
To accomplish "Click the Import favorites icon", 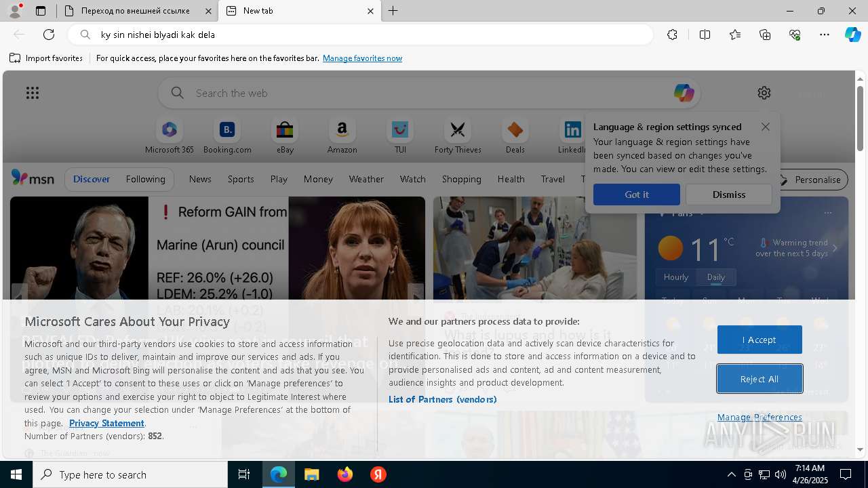I will tap(15, 58).
